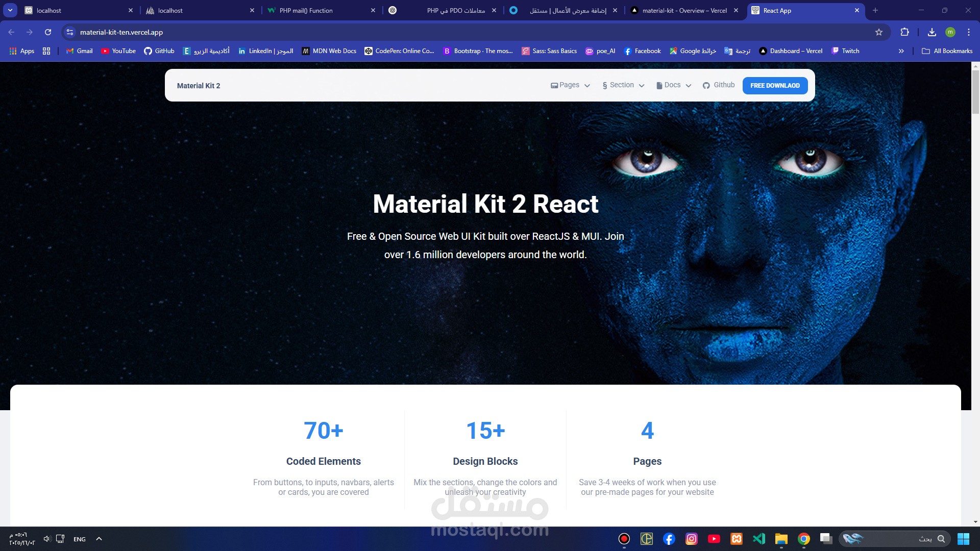980x551 pixels.
Task: Open the Chrome downloads icon
Action: pos(932,32)
